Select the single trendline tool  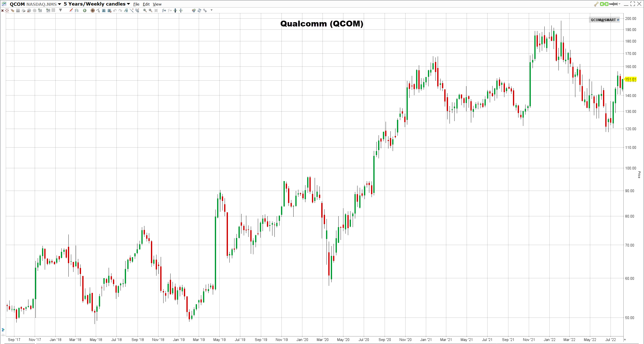click(x=132, y=10)
